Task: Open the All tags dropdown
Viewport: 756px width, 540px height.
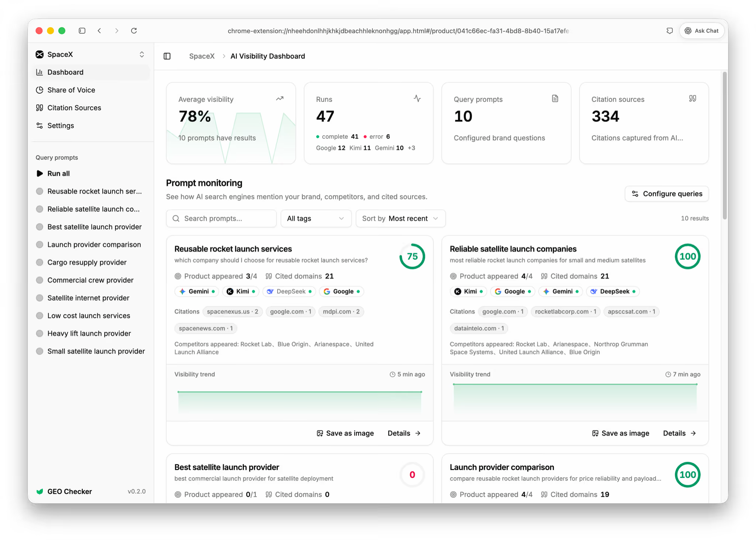Action: click(x=316, y=219)
